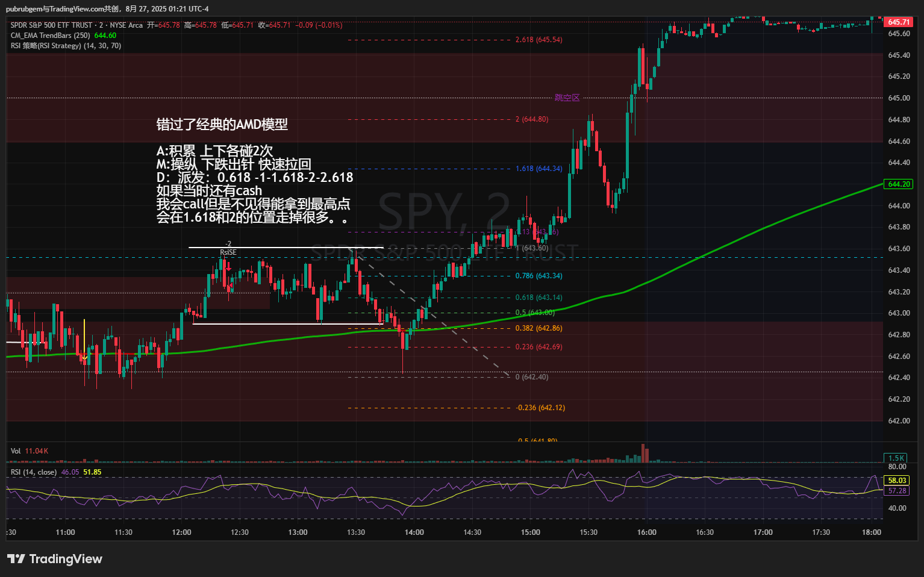Click the green 644.60 EMA value in legend
924x577 pixels.
[x=105, y=36]
